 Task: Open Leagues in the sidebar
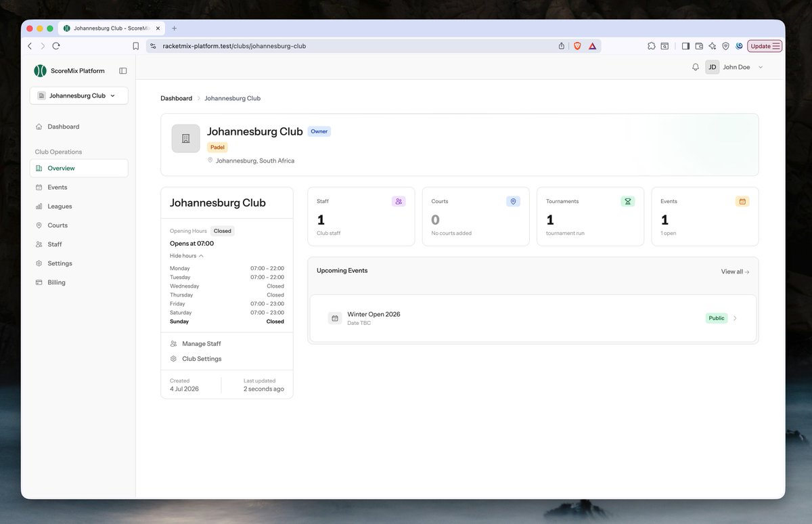[x=78, y=206]
